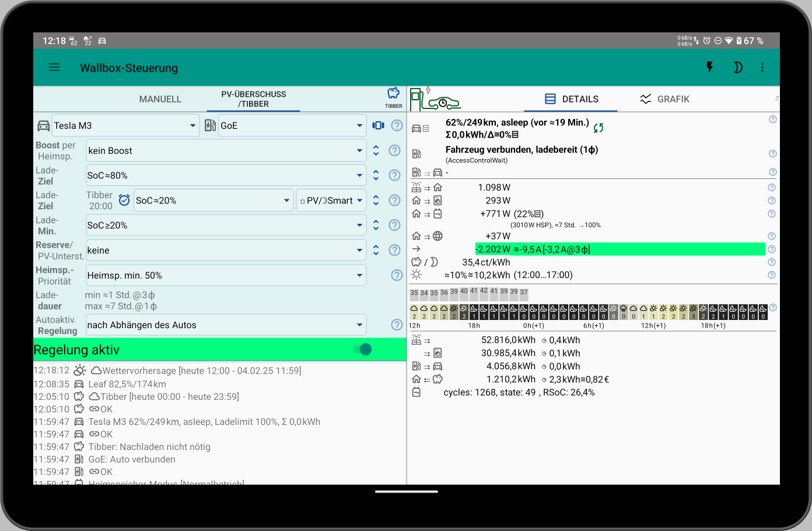Click the stepper arrows beside SoC≥20%
812x531 pixels.
[x=376, y=225]
